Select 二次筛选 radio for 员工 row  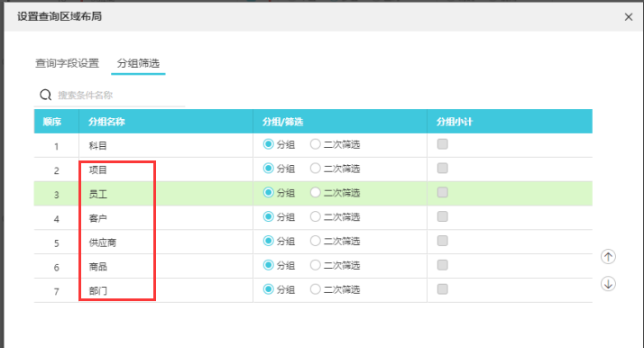(316, 192)
